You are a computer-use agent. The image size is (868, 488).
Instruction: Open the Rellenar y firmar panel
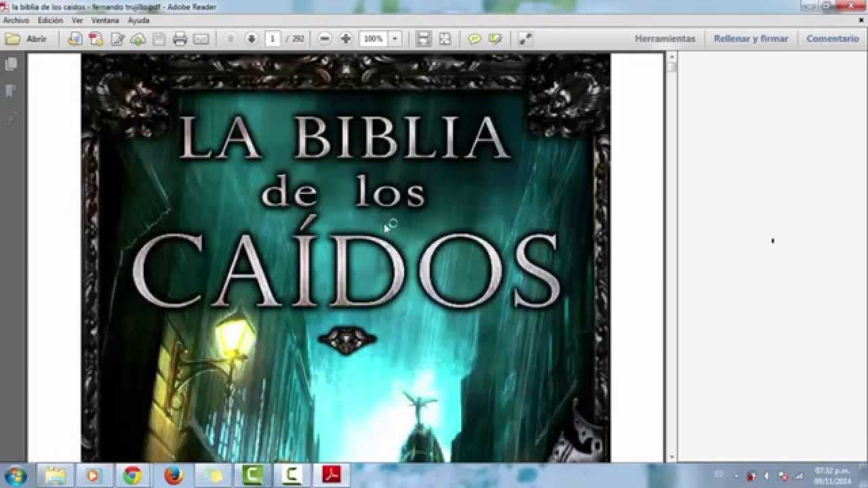[751, 39]
